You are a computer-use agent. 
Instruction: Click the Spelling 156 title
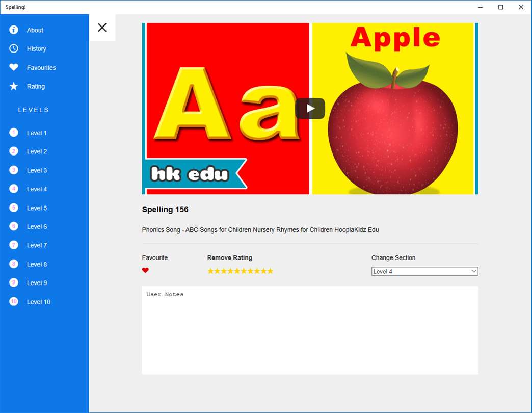pos(165,210)
